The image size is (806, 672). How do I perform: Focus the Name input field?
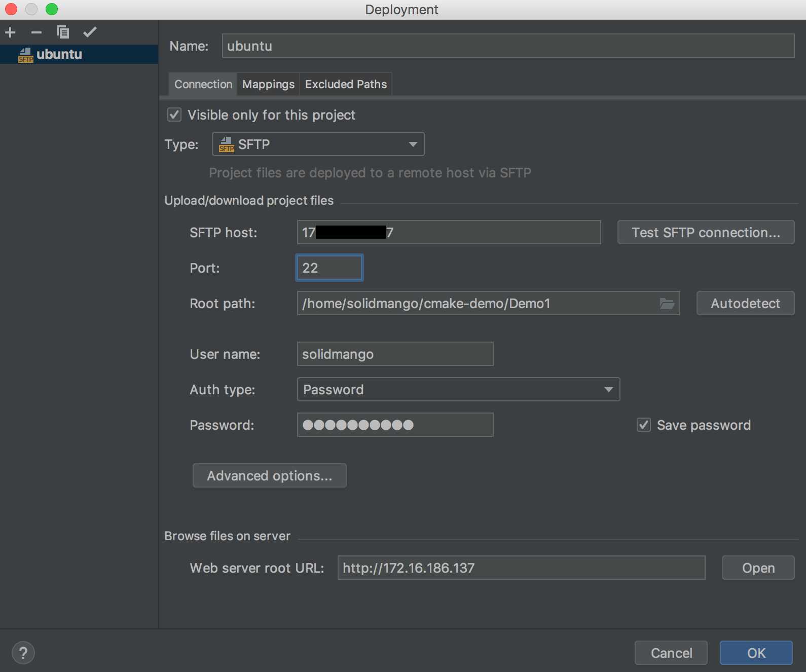[508, 46]
